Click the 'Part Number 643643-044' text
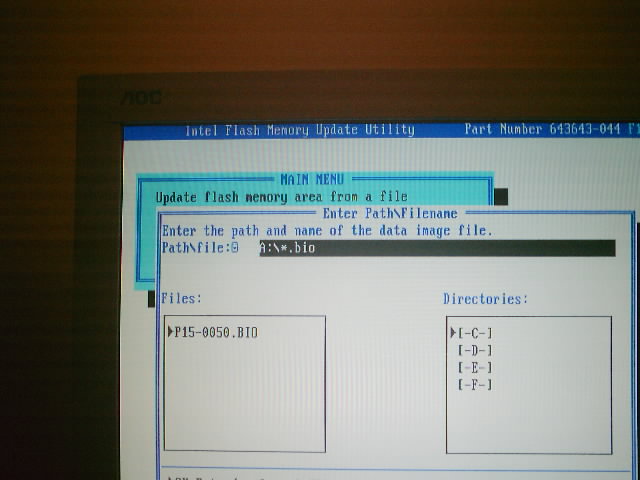The width and height of the screenshot is (640, 480). click(x=542, y=129)
